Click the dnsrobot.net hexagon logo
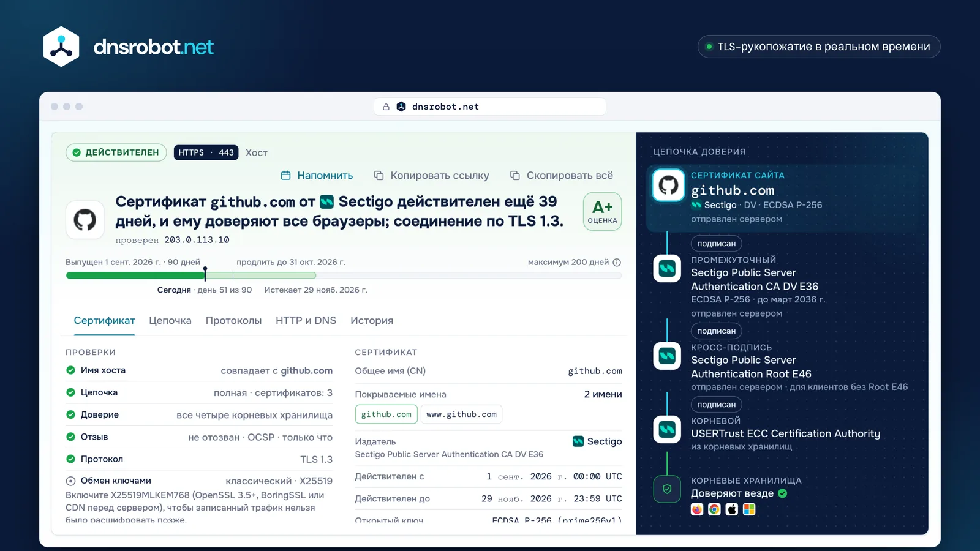The height and width of the screenshot is (551, 980). (61, 47)
